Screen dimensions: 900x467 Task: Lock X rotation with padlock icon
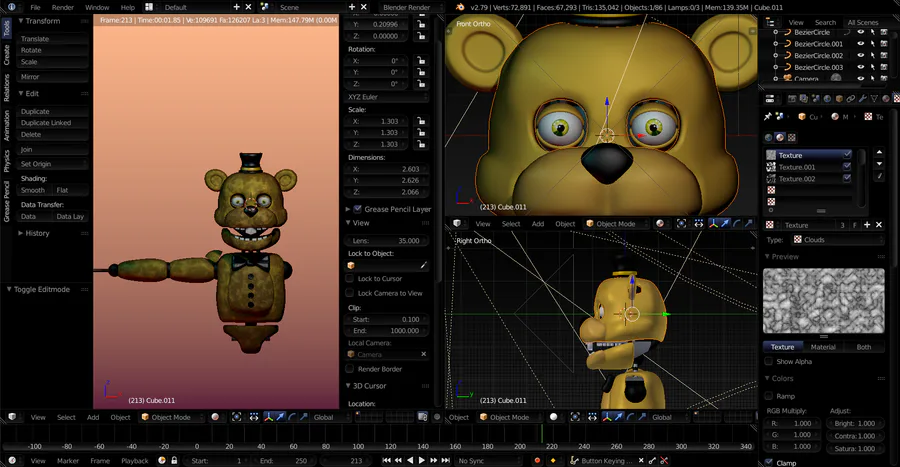click(x=421, y=60)
